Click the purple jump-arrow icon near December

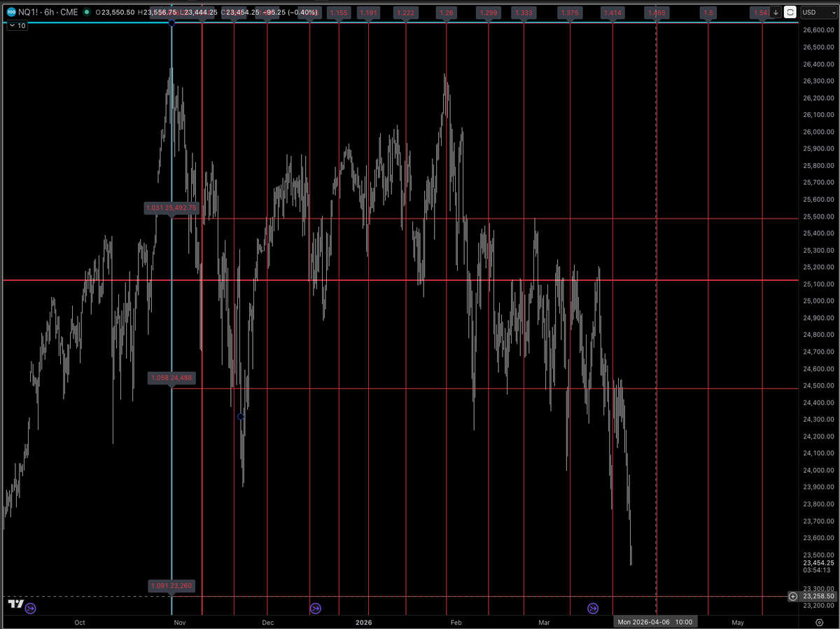315,608
